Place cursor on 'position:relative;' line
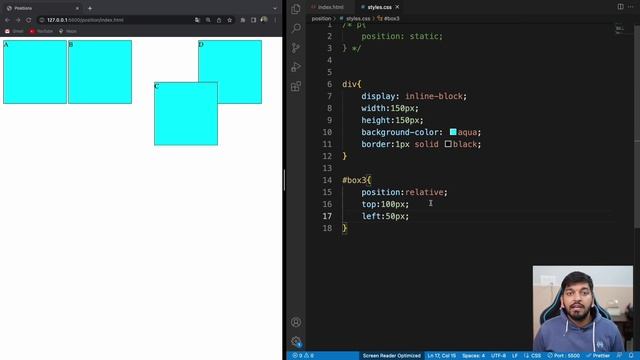The width and height of the screenshot is (640, 360). click(404, 192)
